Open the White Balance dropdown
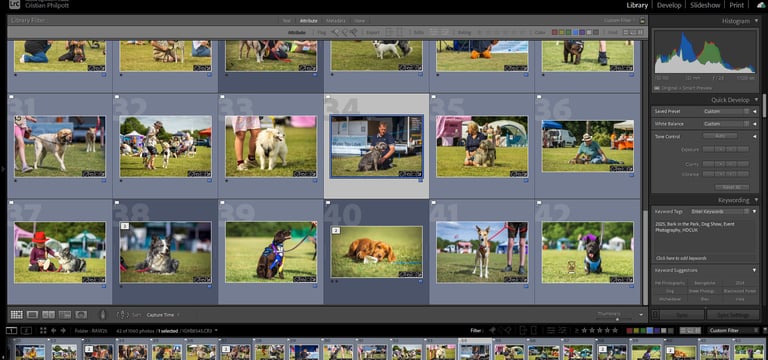 (x=726, y=124)
